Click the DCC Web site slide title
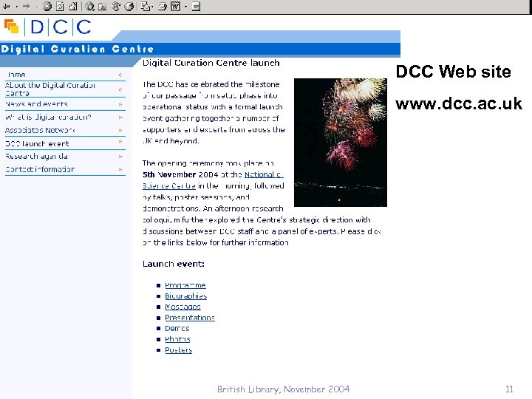The image size is (532, 399). pos(453,72)
